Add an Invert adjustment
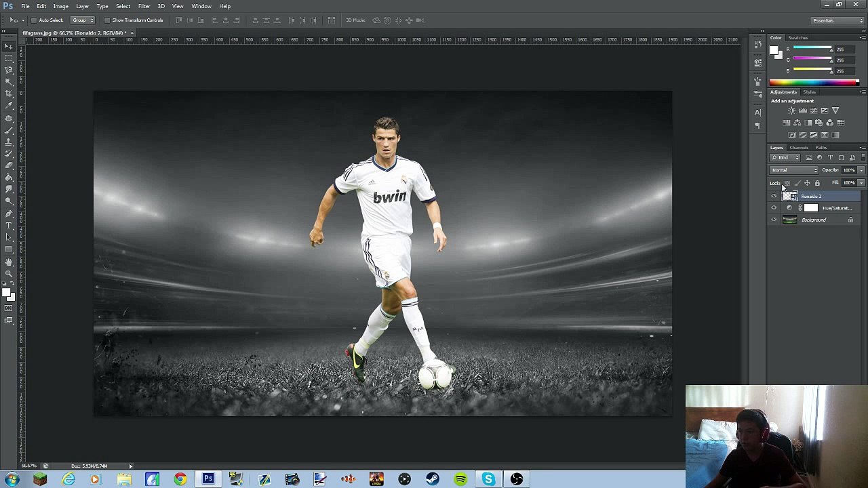868x488 pixels. point(791,135)
